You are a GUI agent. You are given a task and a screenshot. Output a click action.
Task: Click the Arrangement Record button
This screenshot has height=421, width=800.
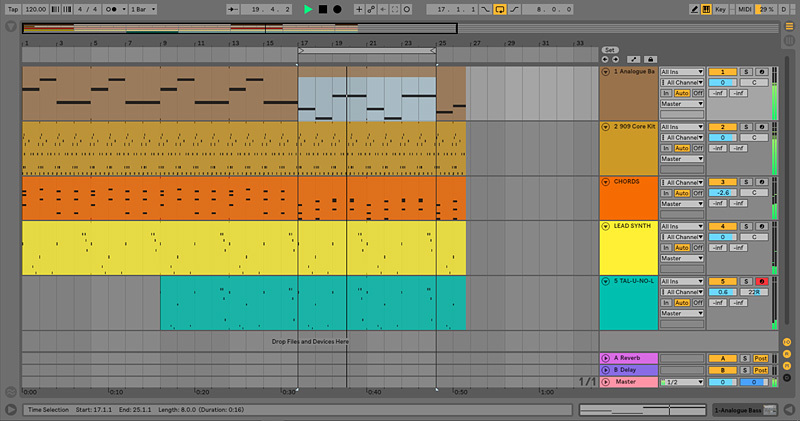point(337,9)
